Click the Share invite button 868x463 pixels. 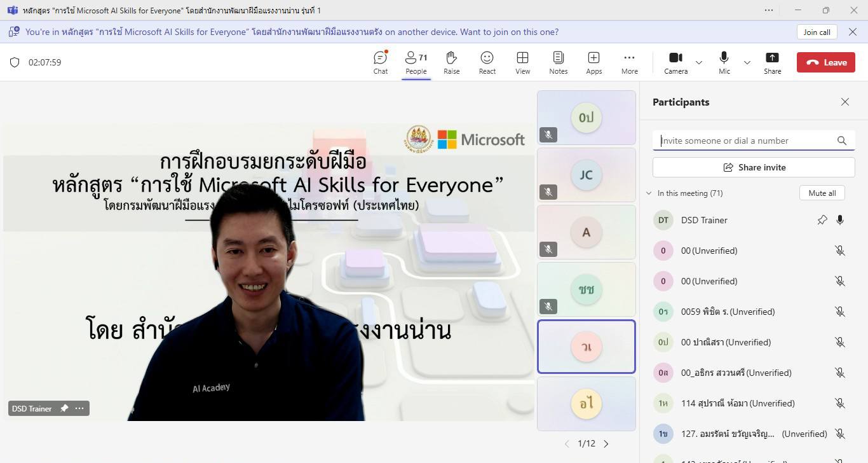754,167
